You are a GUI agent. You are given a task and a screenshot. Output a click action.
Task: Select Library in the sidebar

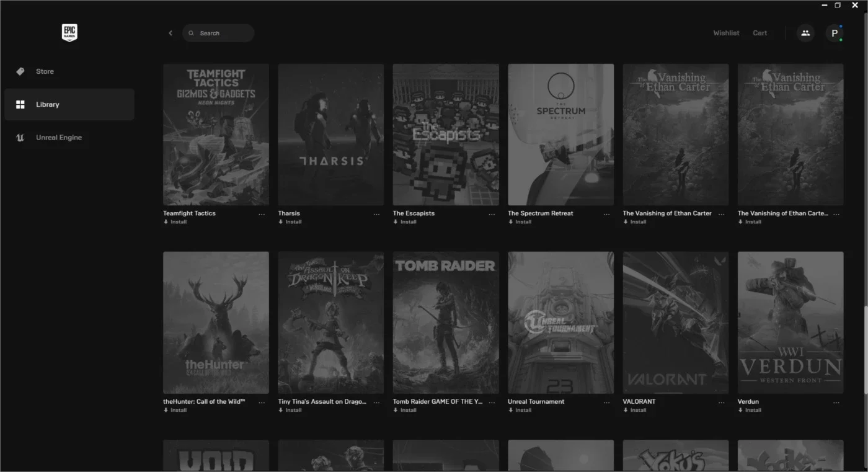tap(69, 104)
